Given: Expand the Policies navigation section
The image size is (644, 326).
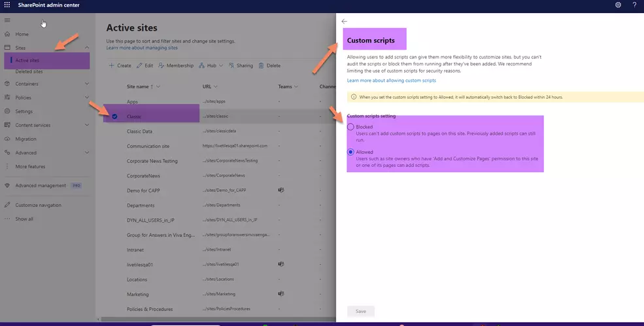Looking at the screenshot, I should (87, 98).
